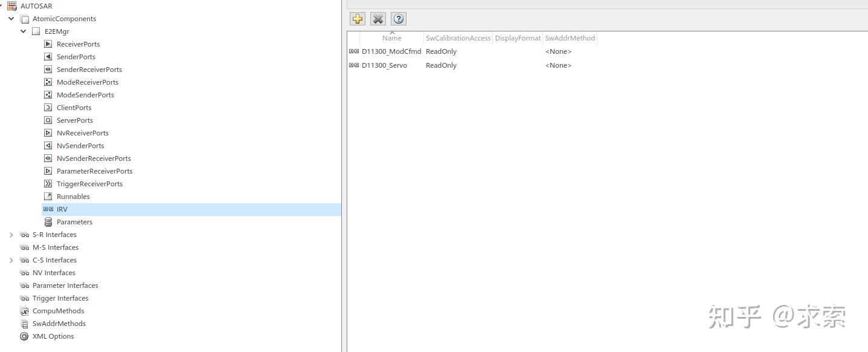Click the E2EMgr component icon

pyautogui.click(x=36, y=31)
